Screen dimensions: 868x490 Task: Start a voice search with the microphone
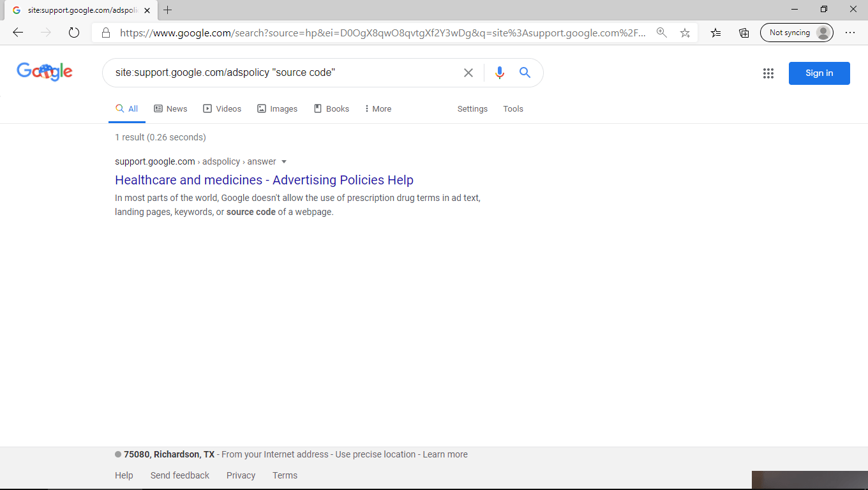pyautogui.click(x=500, y=73)
